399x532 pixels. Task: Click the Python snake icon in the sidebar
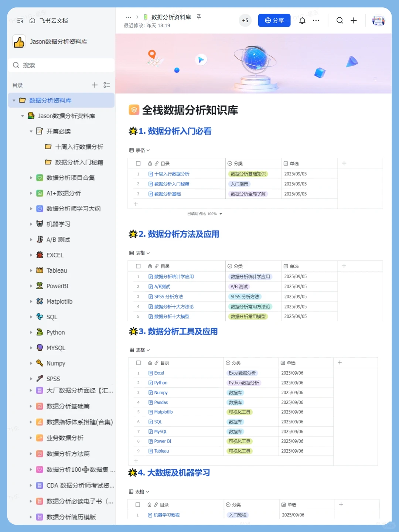(40, 332)
